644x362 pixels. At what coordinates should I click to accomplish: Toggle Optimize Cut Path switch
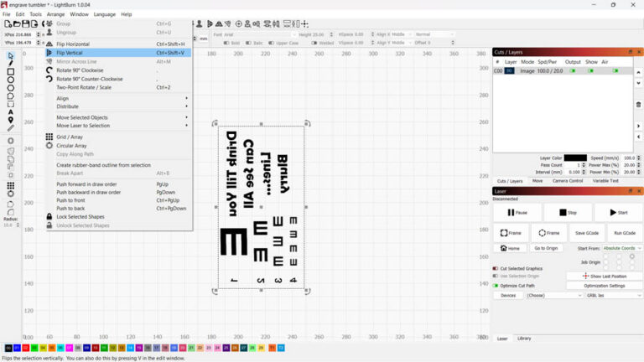[x=496, y=286]
